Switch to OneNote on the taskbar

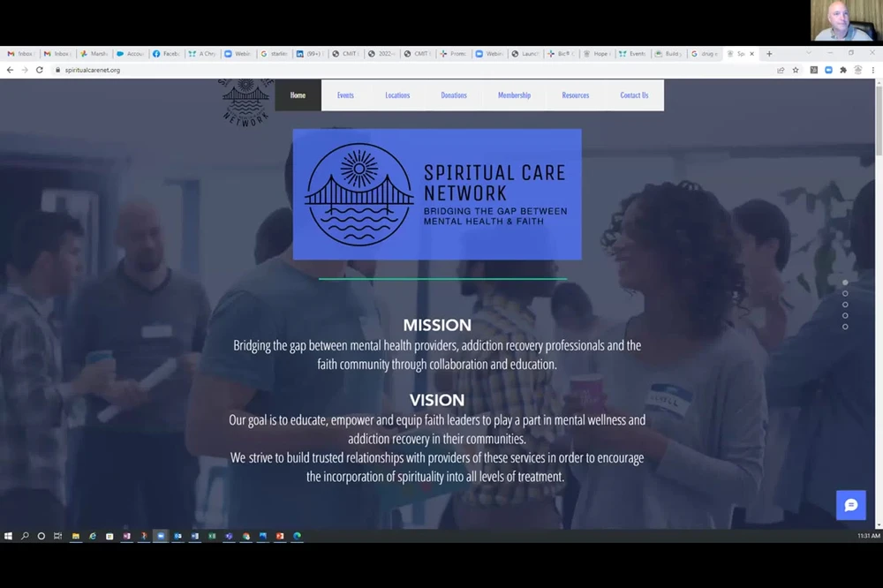(x=126, y=536)
